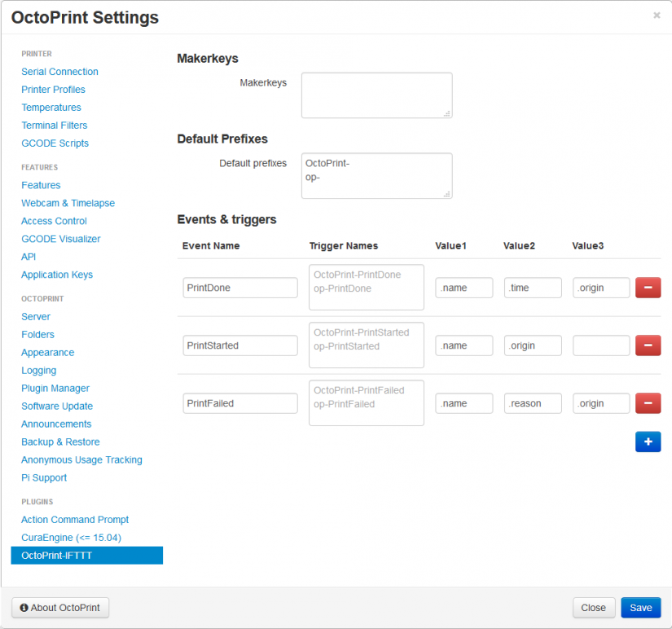Click the Close button in footer
Image resolution: width=672 pixels, height=629 pixels.
(593, 608)
